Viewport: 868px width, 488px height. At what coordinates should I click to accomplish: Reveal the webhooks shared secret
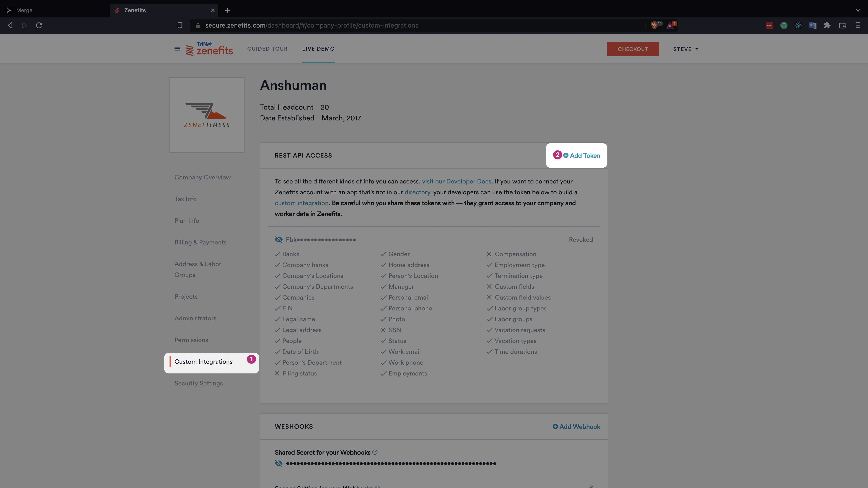(x=279, y=463)
